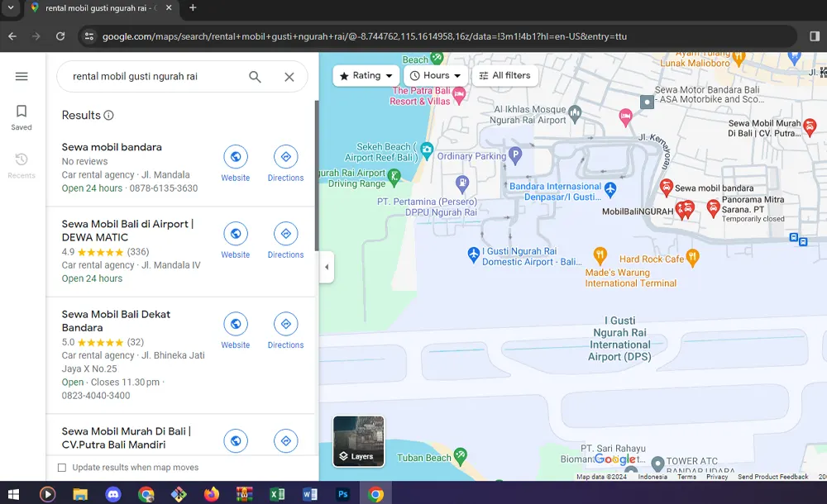Switch map Layers thumbnail
The image size is (827, 504).
click(x=359, y=441)
